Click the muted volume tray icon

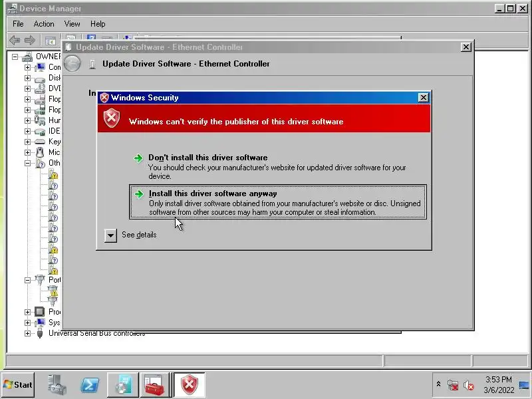(469, 385)
